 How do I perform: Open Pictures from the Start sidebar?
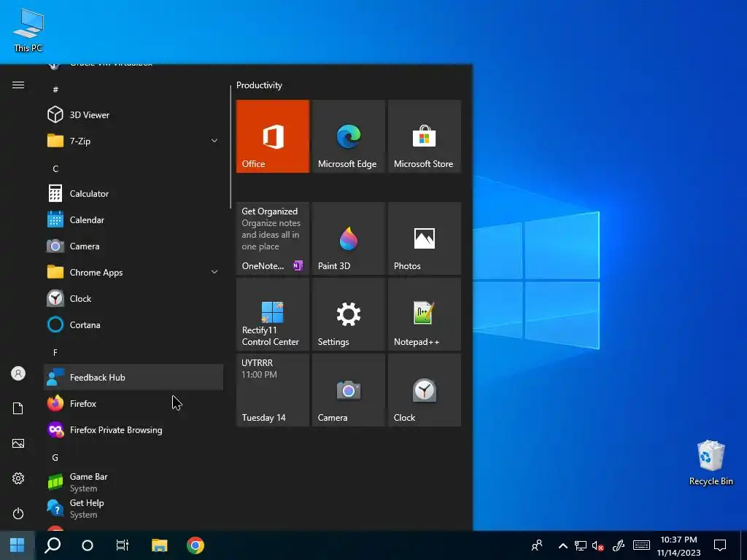point(18,443)
